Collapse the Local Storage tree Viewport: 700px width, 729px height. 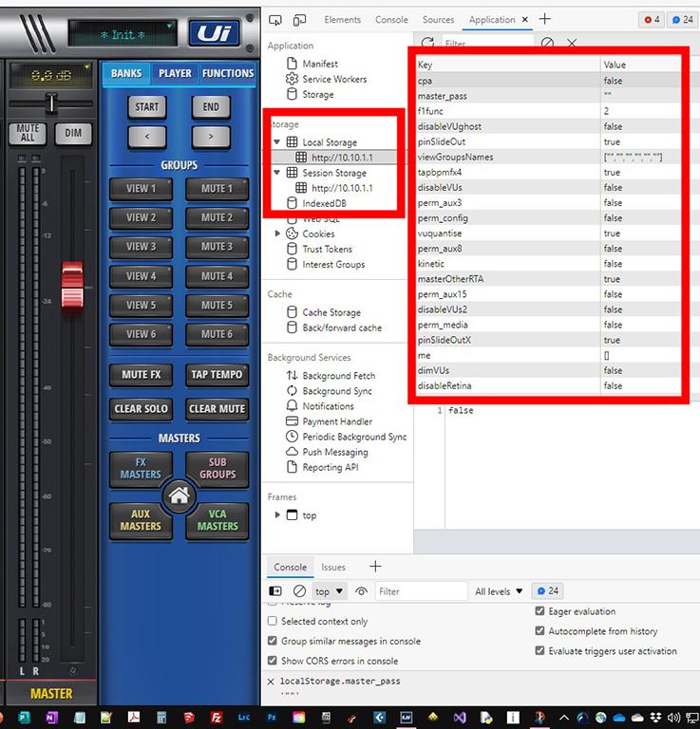(x=276, y=141)
